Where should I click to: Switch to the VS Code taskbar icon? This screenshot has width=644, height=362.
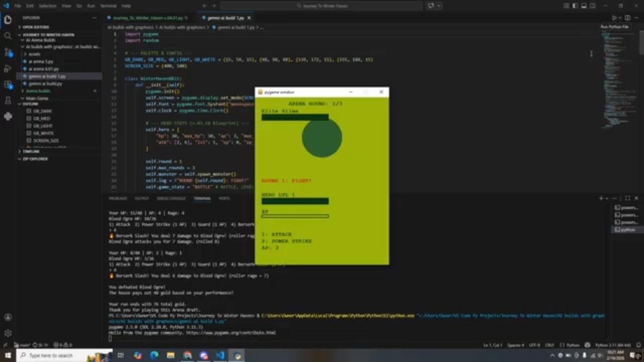pos(220,355)
